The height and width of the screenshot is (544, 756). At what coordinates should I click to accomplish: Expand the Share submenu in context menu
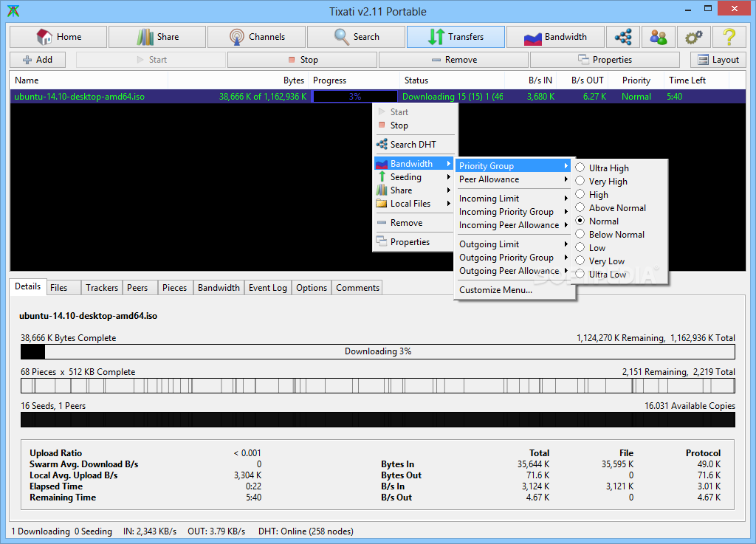coord(414,190)
